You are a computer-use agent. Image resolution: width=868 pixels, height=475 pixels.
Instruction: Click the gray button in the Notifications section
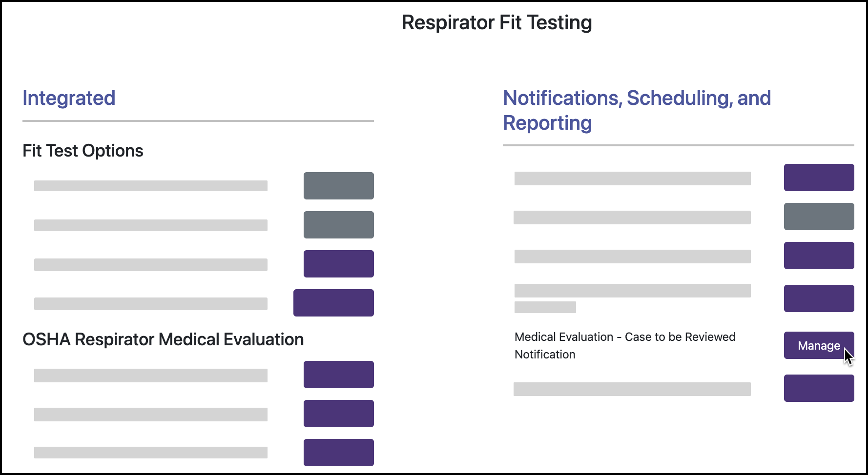pyautogui.click(x=819, y=217)
